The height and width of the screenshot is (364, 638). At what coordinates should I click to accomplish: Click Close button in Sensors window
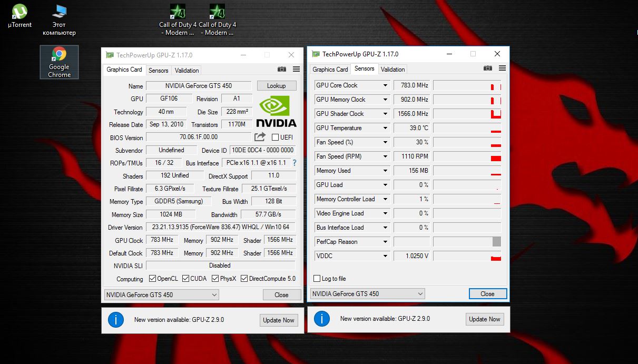tap(488, 294)
